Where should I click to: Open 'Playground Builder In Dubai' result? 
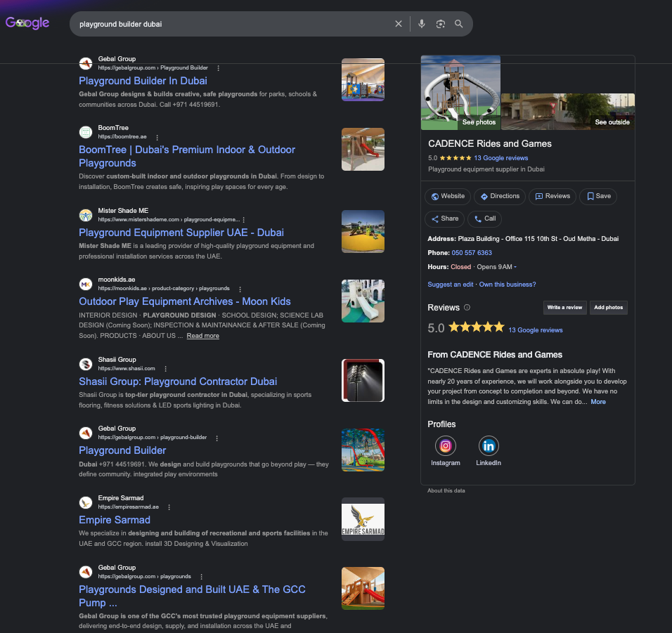pyautogui.click(x=143, y=81)
